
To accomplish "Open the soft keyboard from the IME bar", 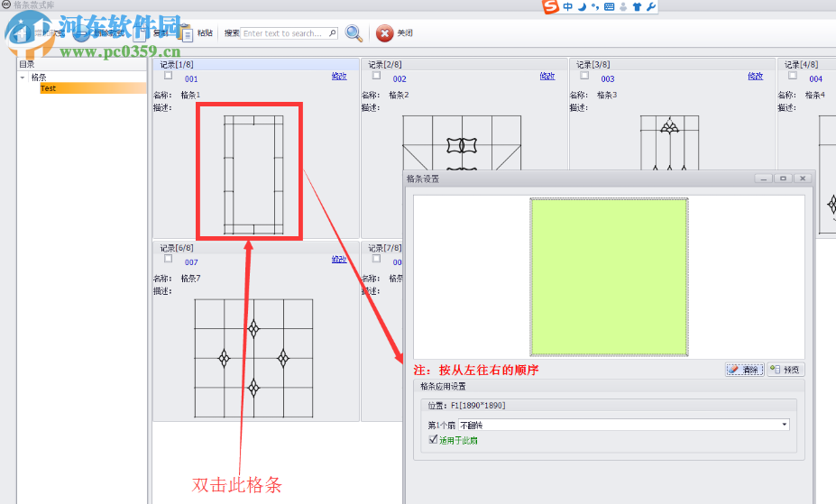I will [610, 6].
